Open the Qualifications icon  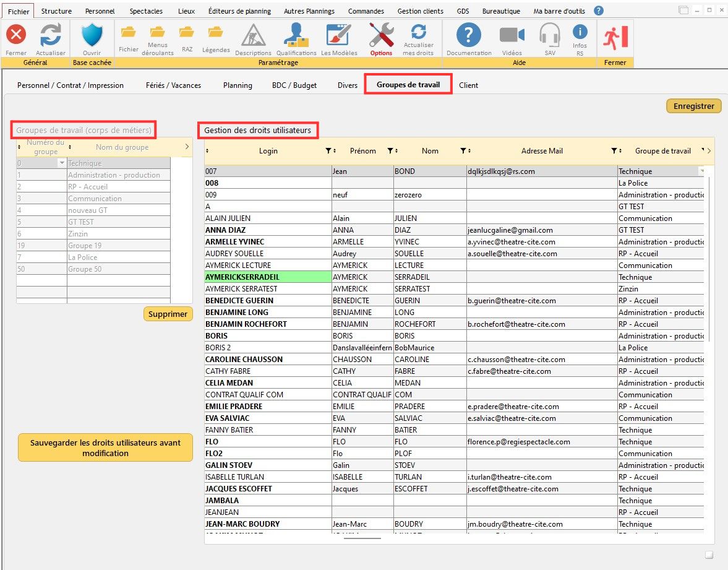click(x=296, y=36)
